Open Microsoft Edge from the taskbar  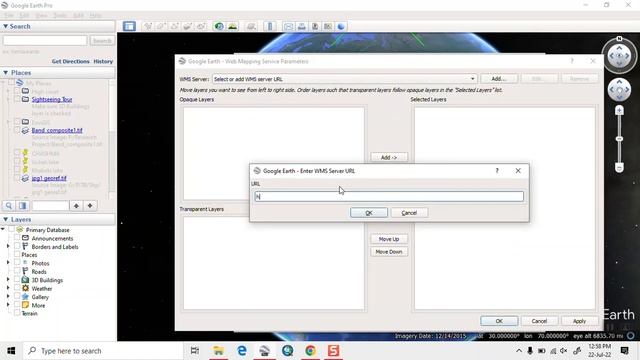tap(242, 351)
